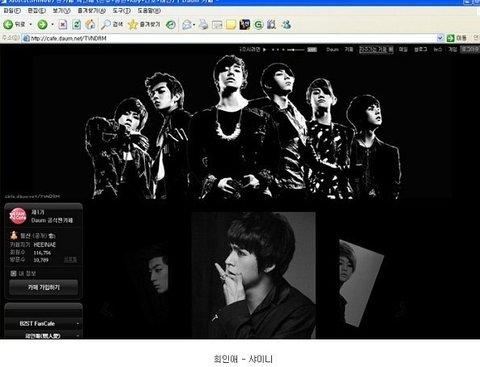Click the green Back arrow button
This screenshot has width=480, height=367.
8,24
